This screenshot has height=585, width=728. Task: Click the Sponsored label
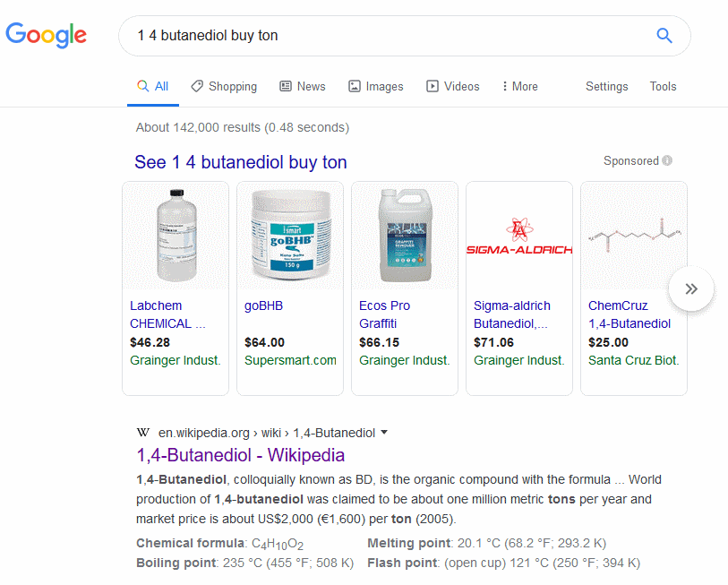coord(631,160)
